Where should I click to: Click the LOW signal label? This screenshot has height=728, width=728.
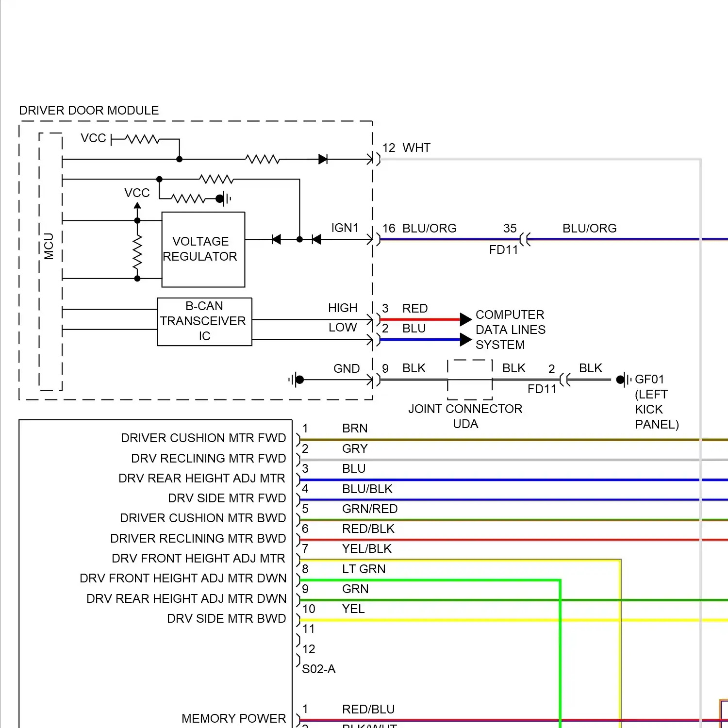(343, 327)
